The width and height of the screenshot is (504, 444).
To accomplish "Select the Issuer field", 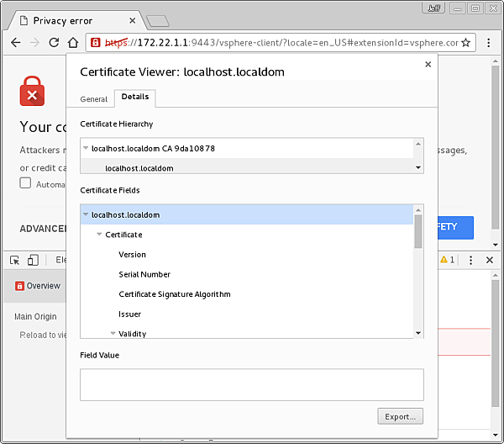I will point(129,314).
